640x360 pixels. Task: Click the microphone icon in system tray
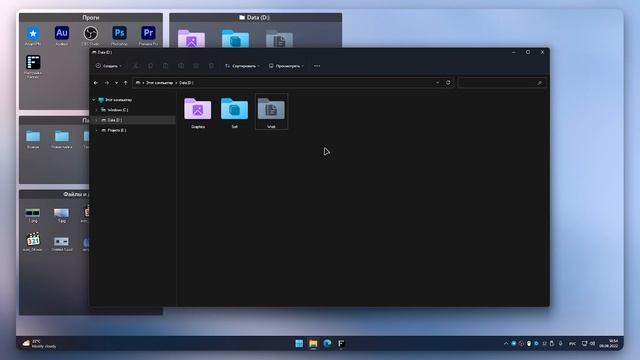[x=560, y=344]
